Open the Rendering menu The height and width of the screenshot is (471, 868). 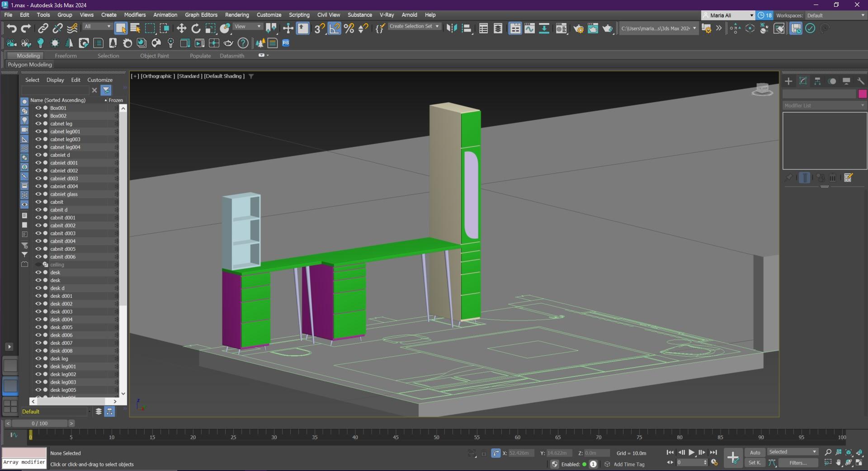pos(237,15)
